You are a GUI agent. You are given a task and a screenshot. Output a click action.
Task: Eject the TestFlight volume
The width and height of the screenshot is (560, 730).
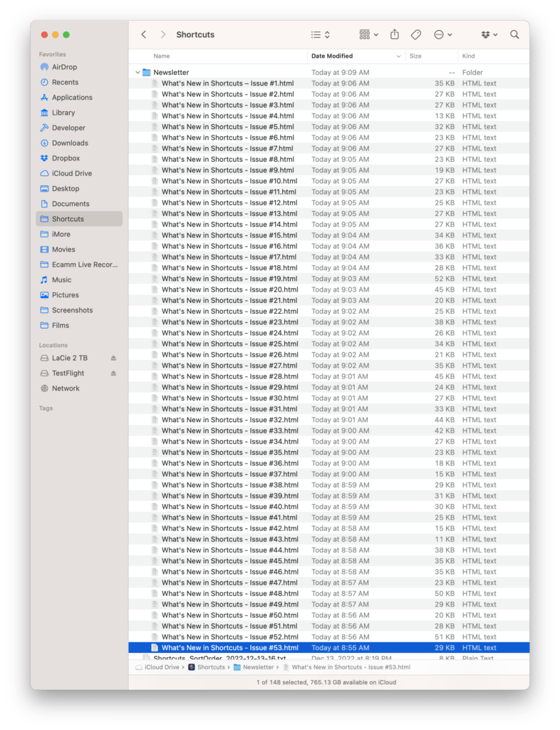pos(113,374)
